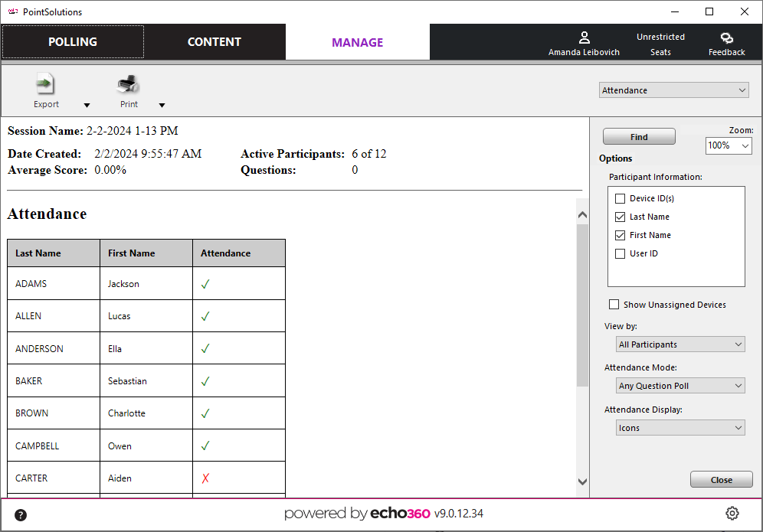The height and width of the screenshot is (532, 763).
Task: Open the Export dropdown arrow
Action: 87,105
